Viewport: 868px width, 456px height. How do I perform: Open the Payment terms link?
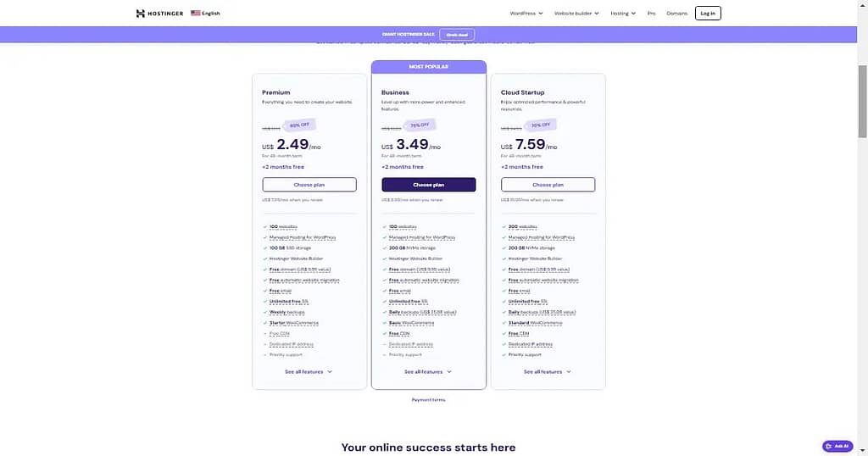pyautogui.click(x=428, y=399)
